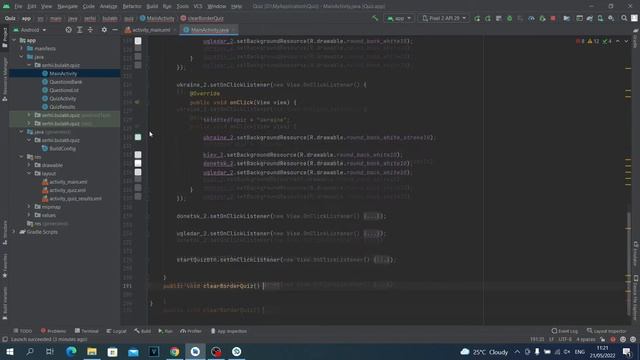Collapse the layout folder

(x=29, y=173)
